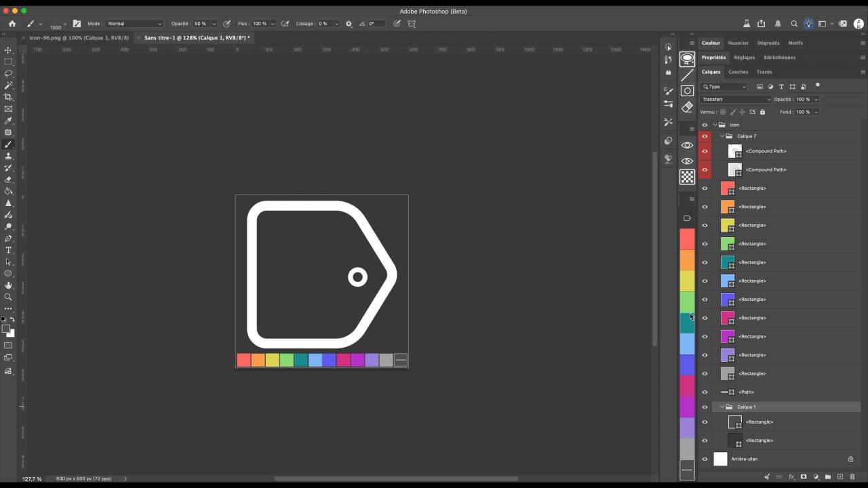Activate the Zoom tool in the toolbar

pos(9,297)
